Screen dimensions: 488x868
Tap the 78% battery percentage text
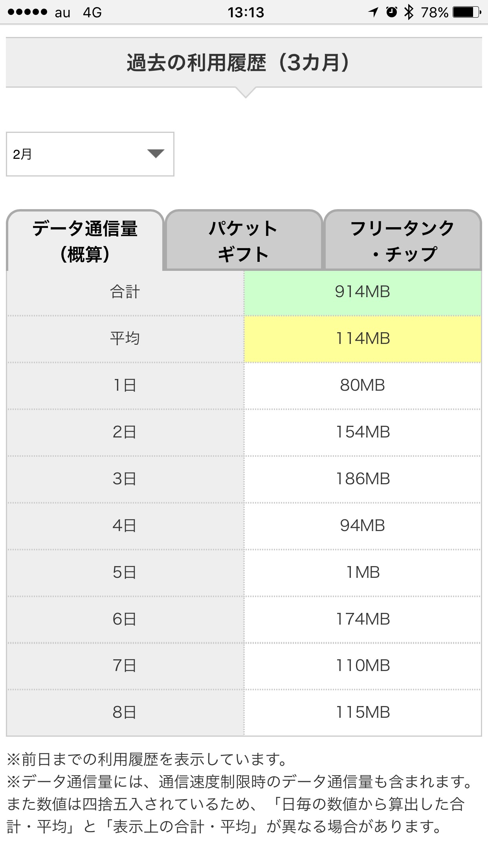(435, 13)
